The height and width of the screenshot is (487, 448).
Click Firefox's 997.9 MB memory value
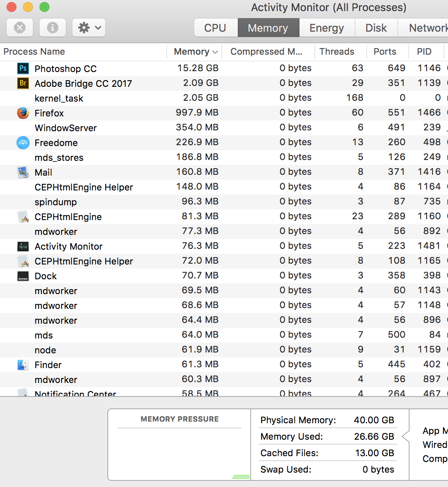(197, 112)
